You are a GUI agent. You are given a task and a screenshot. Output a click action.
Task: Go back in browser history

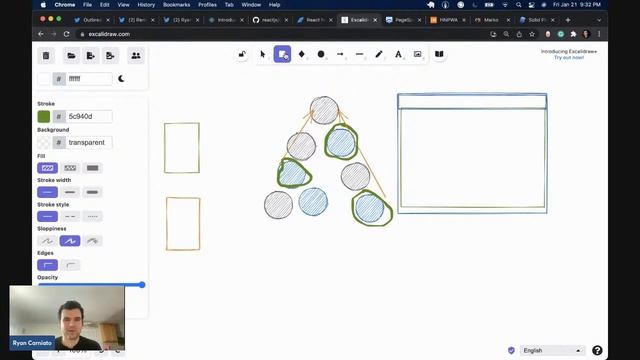[41, 34]
